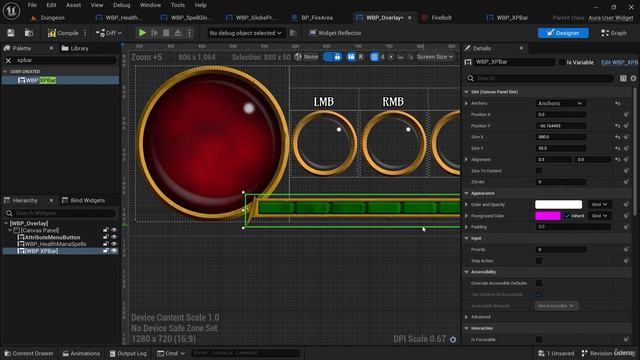Open the Screen Size dropdown
Viewport: 640px width, 360px height.
pos(435,57)
